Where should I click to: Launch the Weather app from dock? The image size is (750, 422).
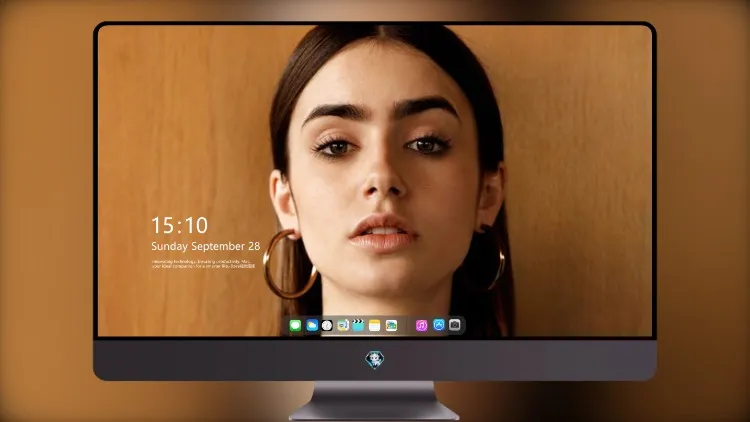312,325
